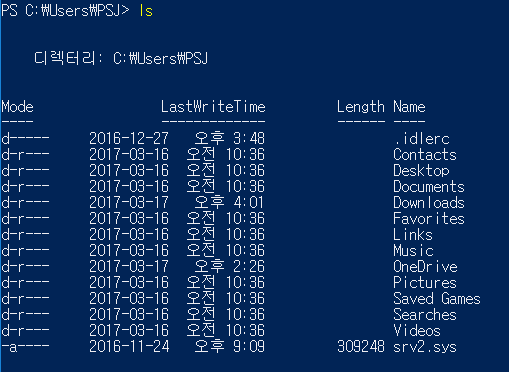509x372 pixels.
Task: Click the mode 'd-r---' in Contacts row
Action: pyautogui.click(x=25, y=155)
